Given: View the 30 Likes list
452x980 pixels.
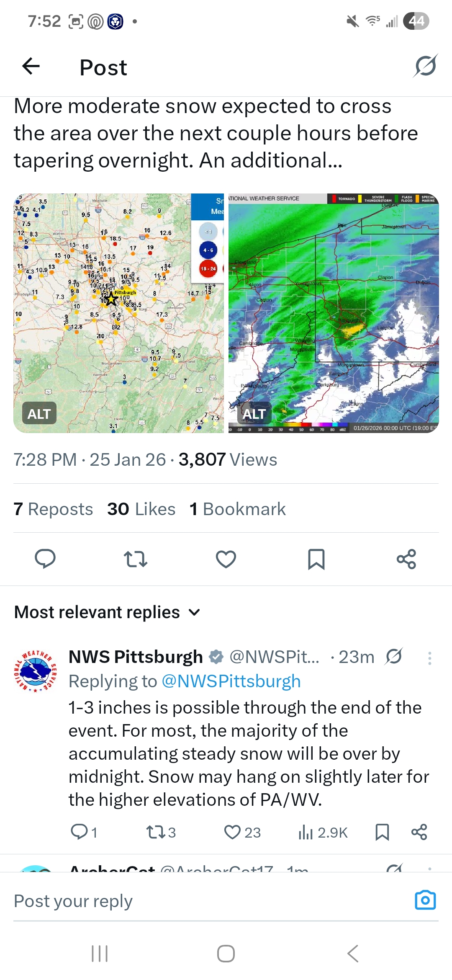Looking at the screenshot, I should point(141,509).
